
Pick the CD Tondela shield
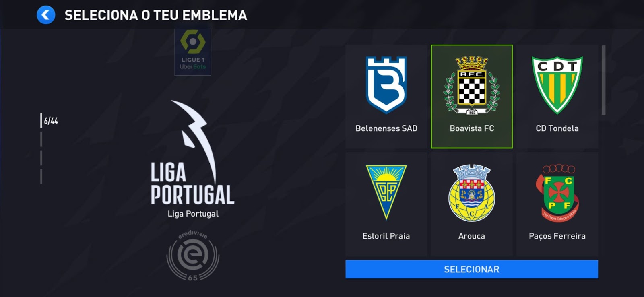click(557, 85)
